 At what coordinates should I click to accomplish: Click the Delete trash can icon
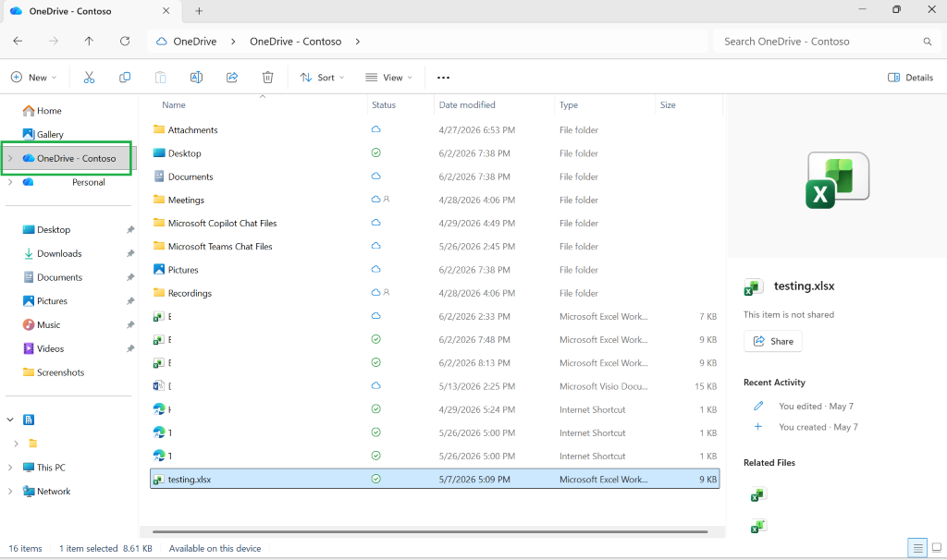[x=267, y=78]
